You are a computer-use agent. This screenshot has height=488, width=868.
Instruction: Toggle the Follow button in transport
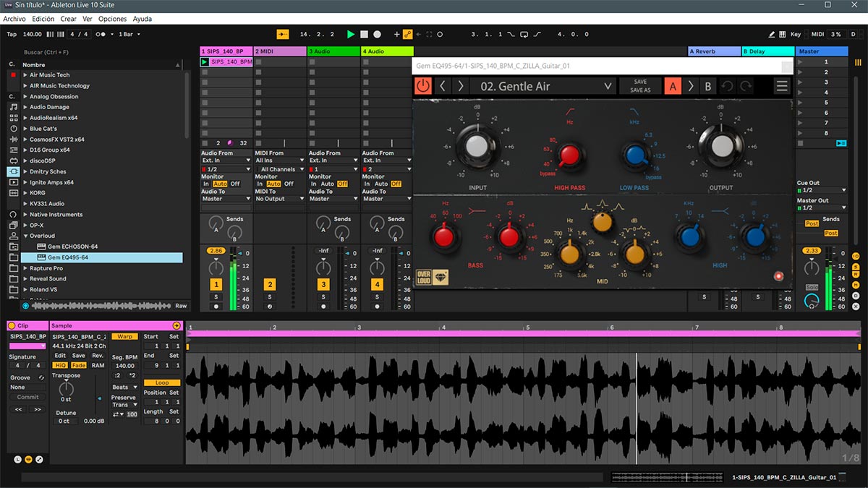(x=283, y=34)
